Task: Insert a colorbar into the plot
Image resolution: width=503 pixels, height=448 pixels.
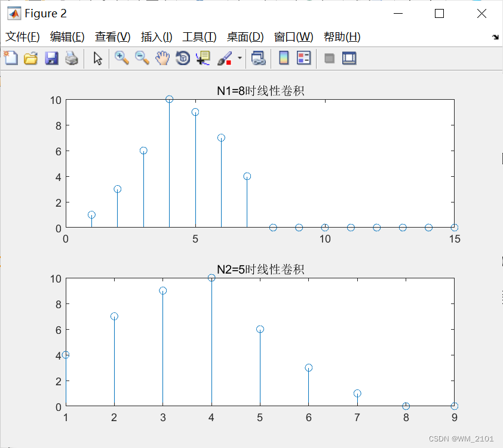Action: 283,58
